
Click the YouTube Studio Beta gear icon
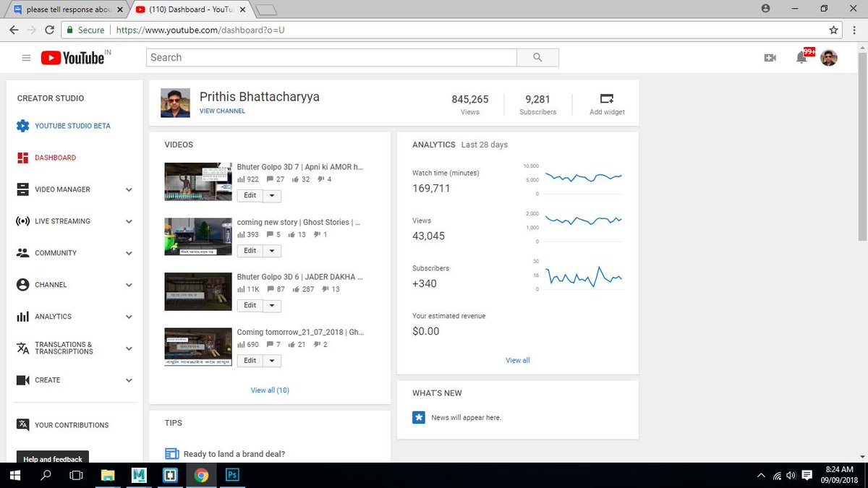[x=22, y=126]
